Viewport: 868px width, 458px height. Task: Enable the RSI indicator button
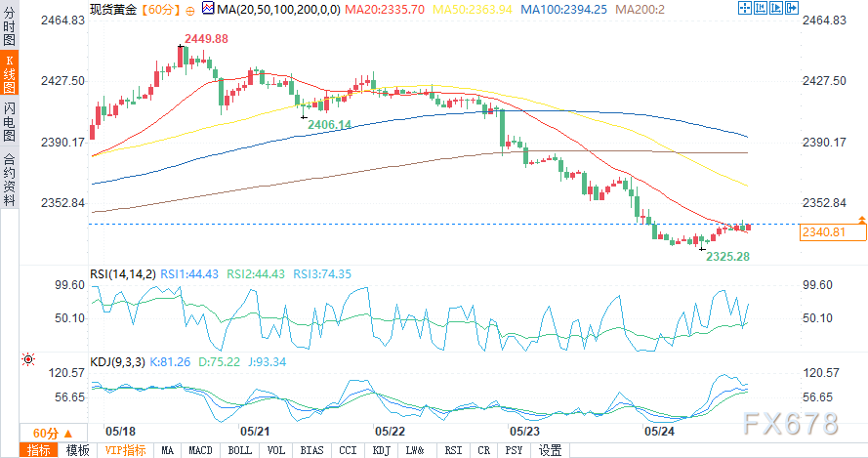453,450
